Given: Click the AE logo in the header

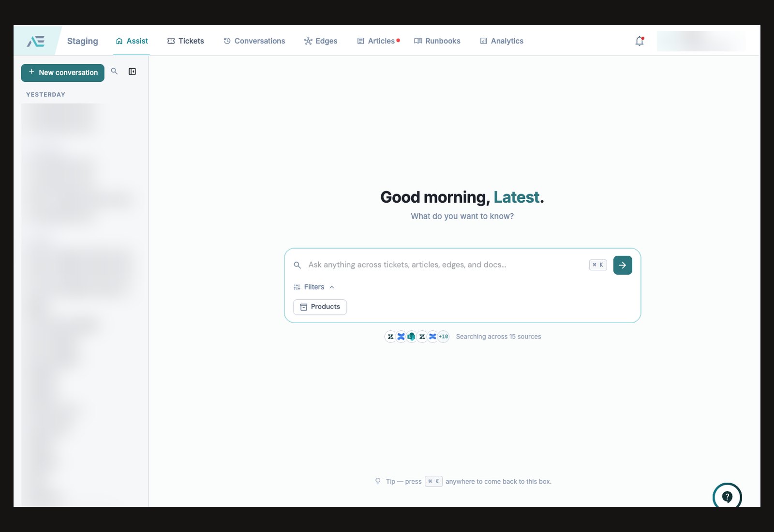Looking at the screenshot, I should [x=36, y=41].
